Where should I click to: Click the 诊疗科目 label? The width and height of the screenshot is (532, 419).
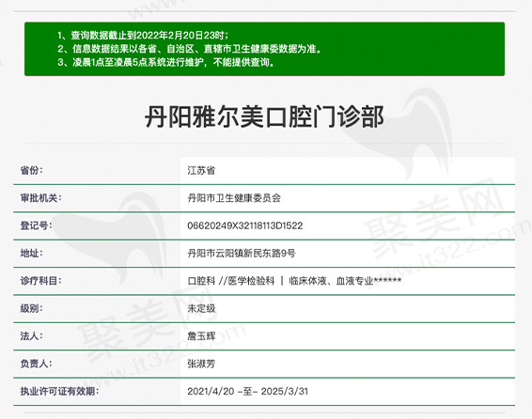[40, 281]
